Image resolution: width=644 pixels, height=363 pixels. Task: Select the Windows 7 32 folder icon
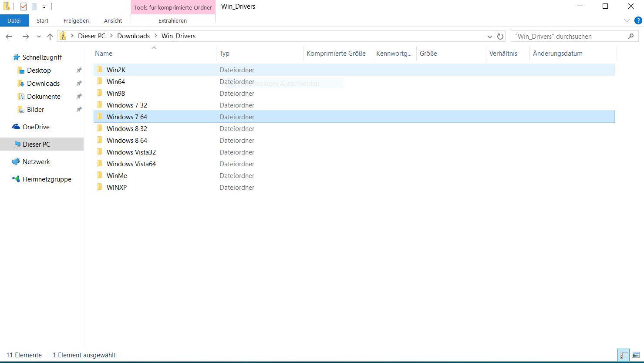(x=100, y=105)
